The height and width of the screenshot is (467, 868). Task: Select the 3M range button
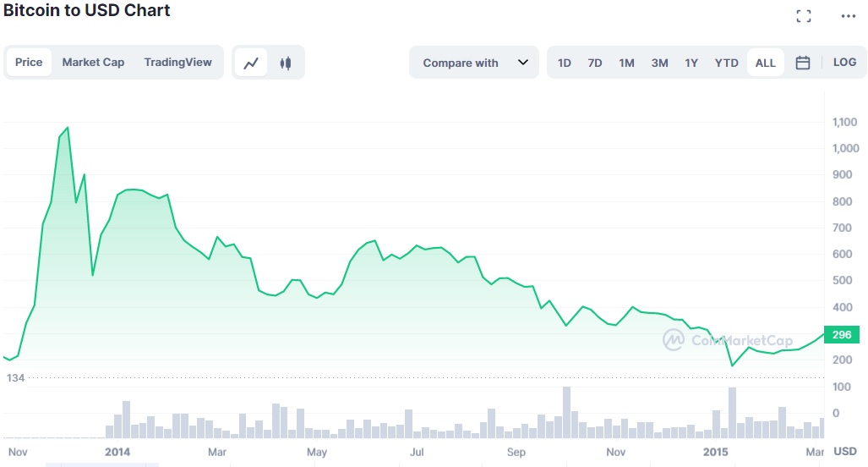[659, 63]
